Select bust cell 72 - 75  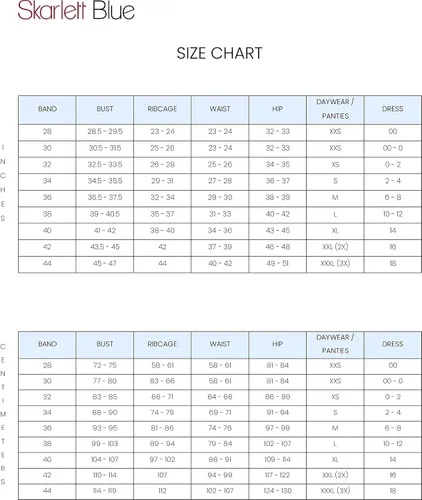point(105,366)
